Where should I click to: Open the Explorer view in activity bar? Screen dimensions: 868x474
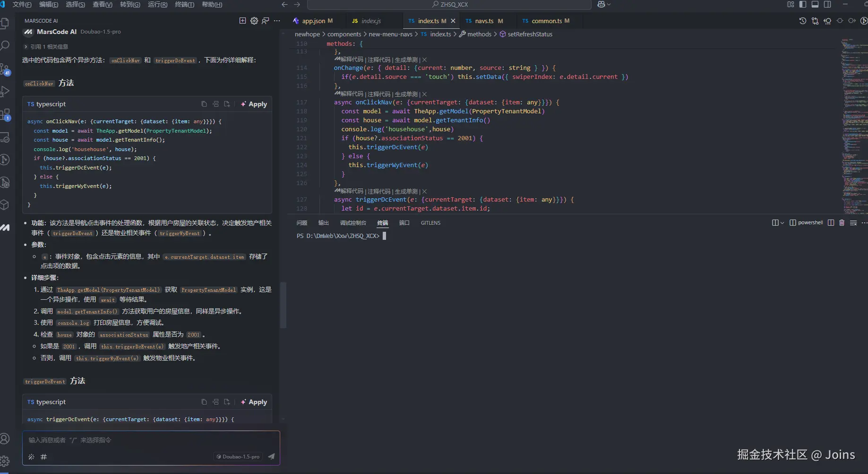click(x=5, y=24)
